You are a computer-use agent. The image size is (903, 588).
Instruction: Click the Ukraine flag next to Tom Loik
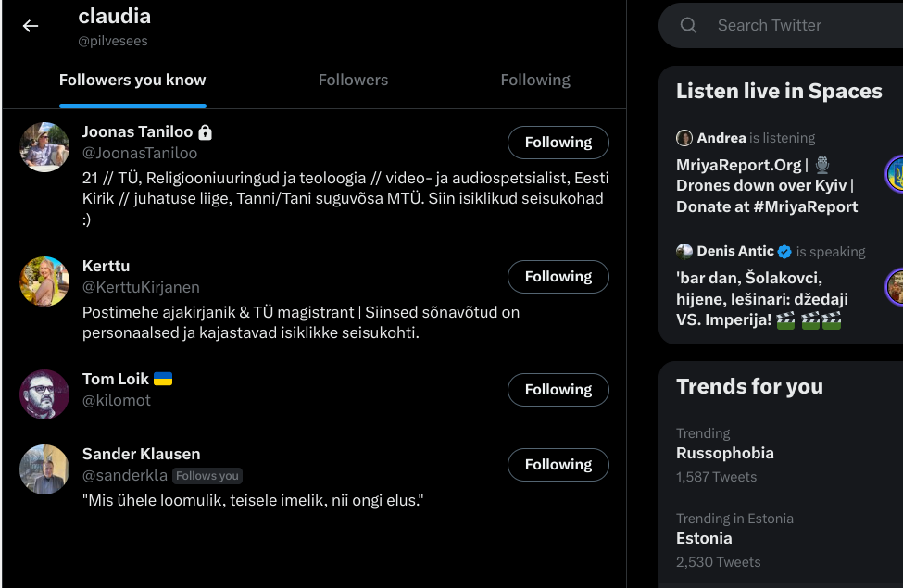tap(163, 379)
